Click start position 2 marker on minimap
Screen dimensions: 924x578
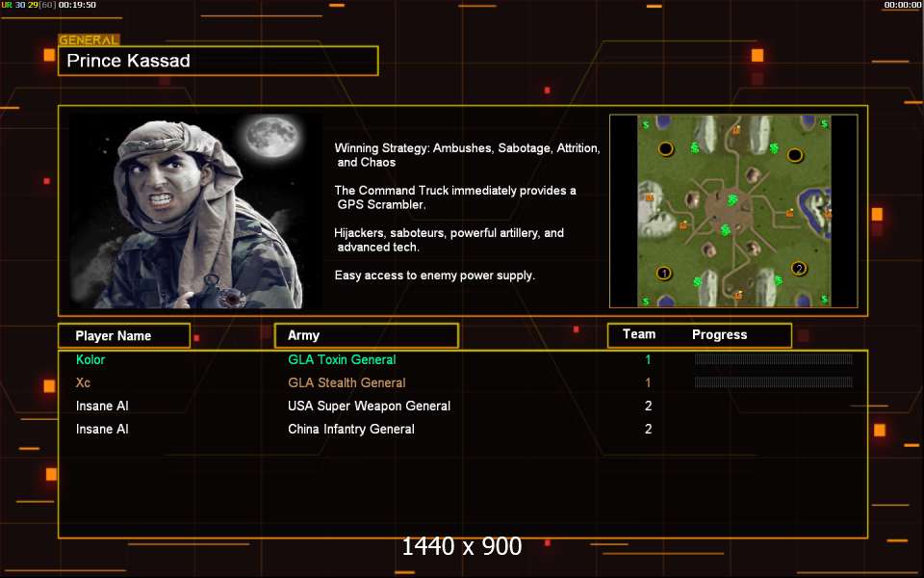pos(799,269)
